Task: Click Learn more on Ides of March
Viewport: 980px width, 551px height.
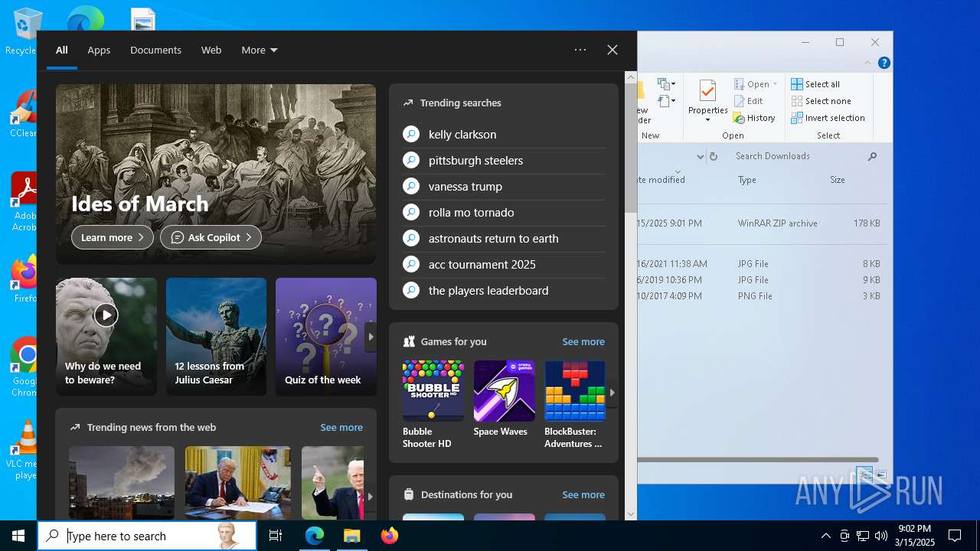Action: tap(113, 237)
